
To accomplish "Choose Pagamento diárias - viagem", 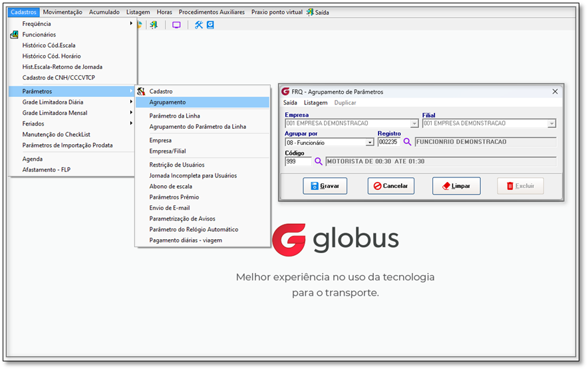I will (x=202, y=240).
